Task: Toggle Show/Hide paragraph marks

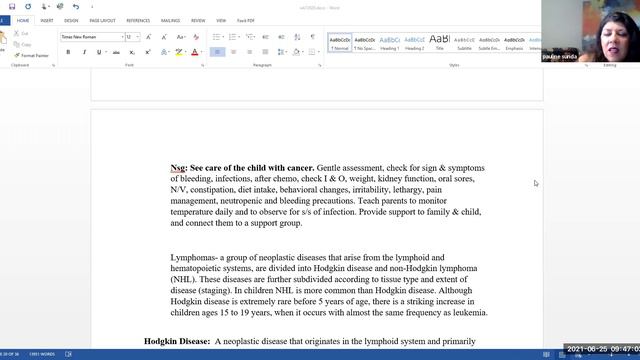Action: click(x=313, y=37)
